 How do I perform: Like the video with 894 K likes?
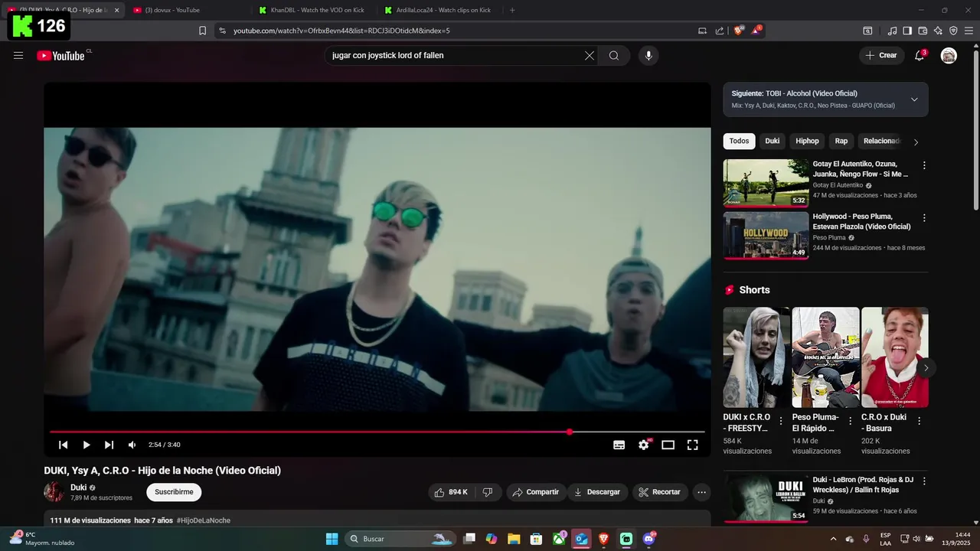[x=450, y=492]
